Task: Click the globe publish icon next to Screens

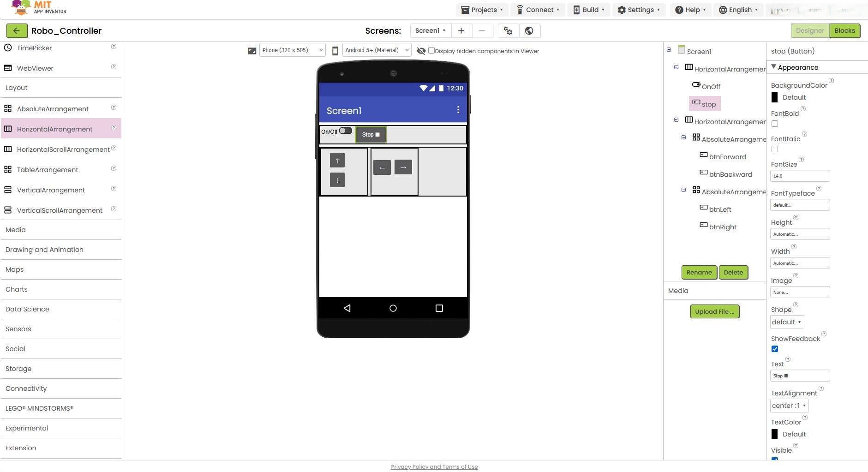Action: (x=529, y=30)
